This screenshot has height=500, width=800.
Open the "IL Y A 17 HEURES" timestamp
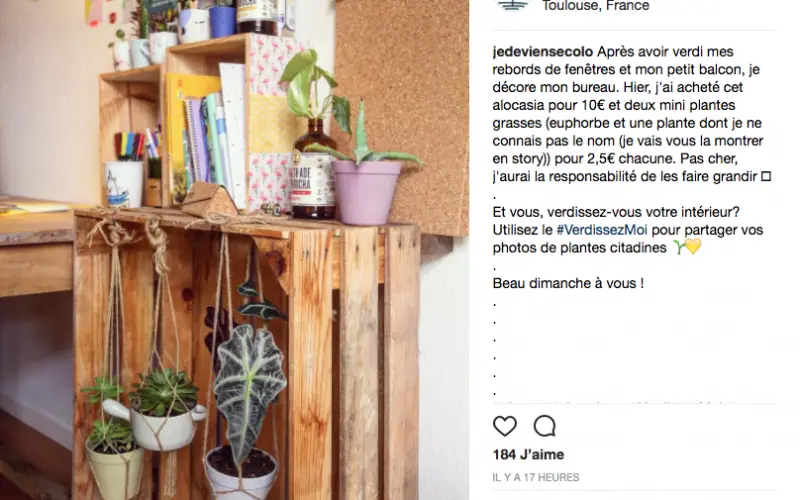tap(536, 478)
